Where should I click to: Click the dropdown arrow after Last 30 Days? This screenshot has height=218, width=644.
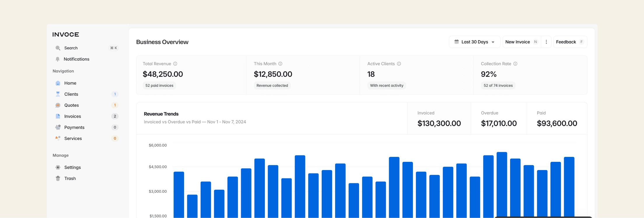coord(493,42)
